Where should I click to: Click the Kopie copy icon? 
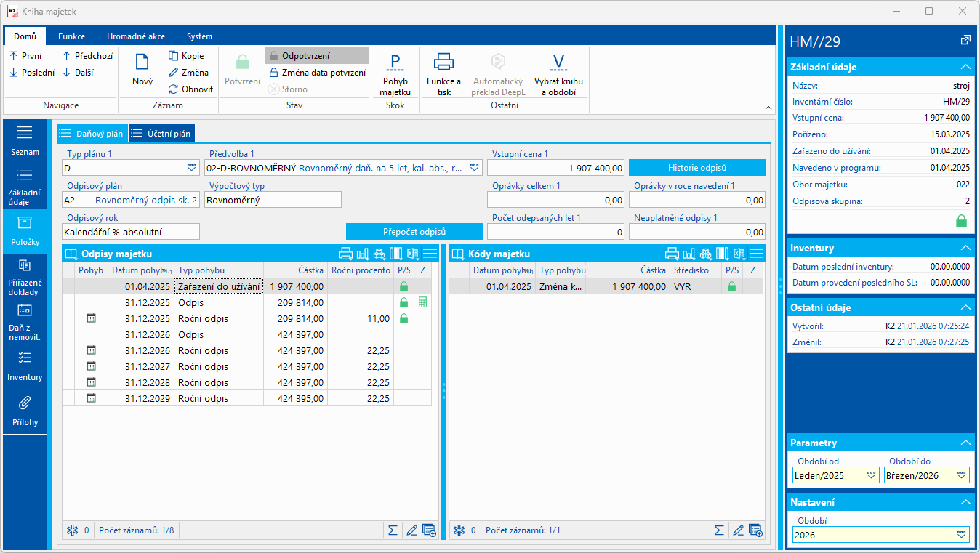(x=174, y=56)
